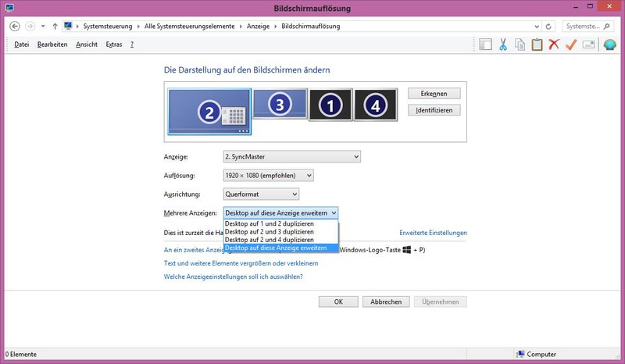Click the layout pane icon in toolbar
The width and height of the screenshot is (625, 364).
point(485,45)
